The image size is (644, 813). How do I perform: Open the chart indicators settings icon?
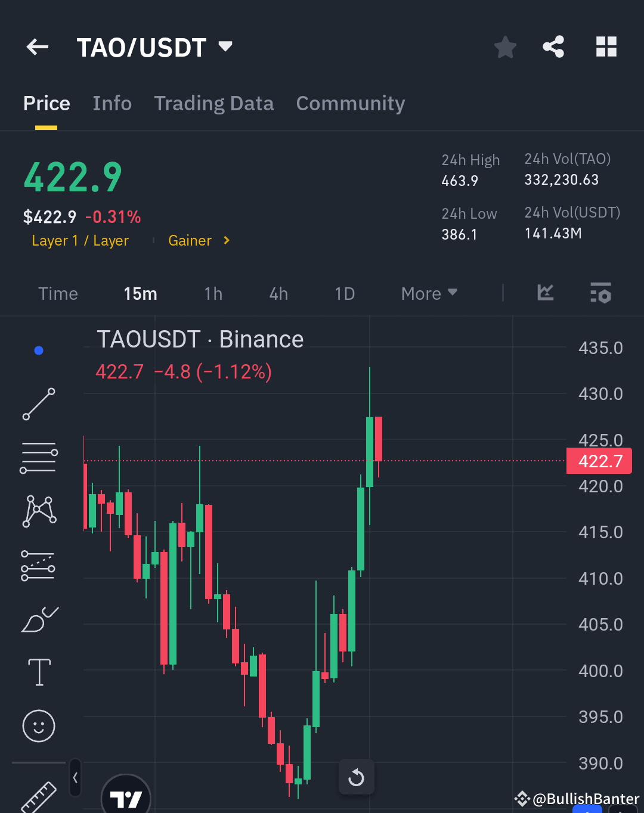click(x=600, y=293)
